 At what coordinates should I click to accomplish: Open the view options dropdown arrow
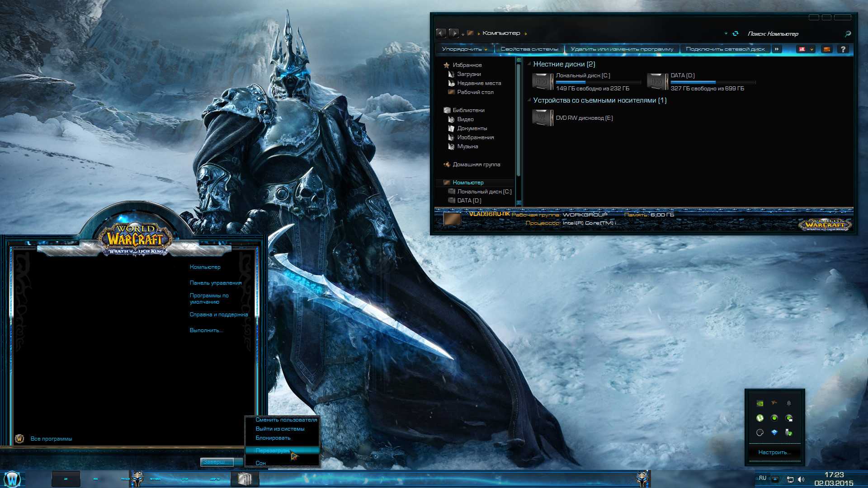tap(811, 49)
